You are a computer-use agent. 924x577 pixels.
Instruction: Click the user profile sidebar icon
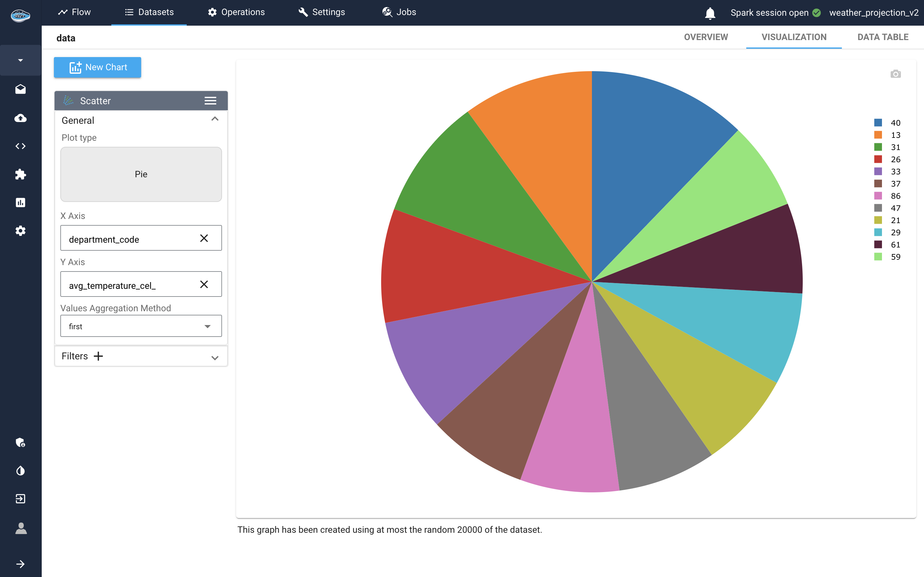[x=21, y=529]
